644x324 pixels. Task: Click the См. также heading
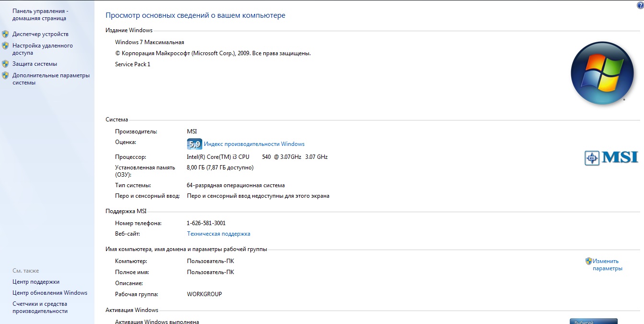point(26,271)
